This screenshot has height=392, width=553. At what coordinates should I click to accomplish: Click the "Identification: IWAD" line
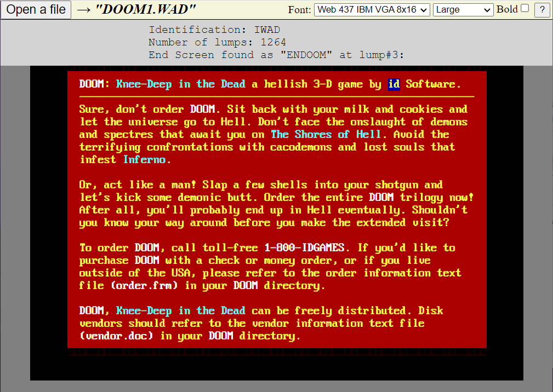tap(214, 30)
